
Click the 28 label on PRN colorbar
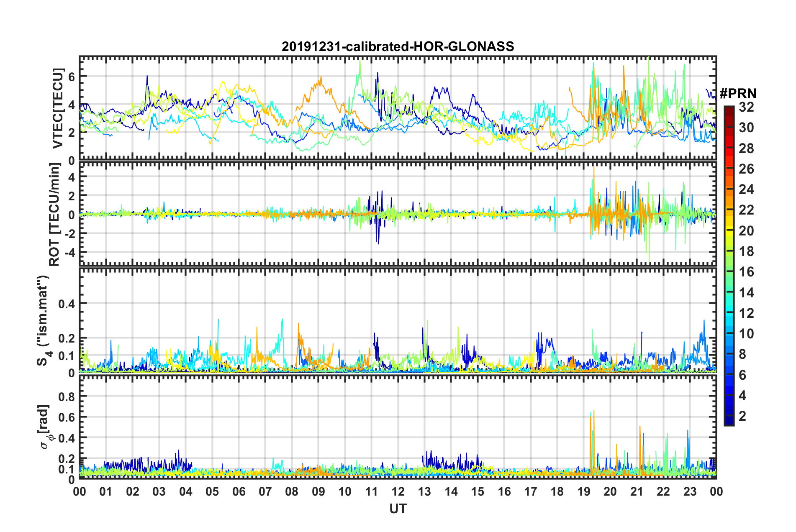tap(746, 148)
